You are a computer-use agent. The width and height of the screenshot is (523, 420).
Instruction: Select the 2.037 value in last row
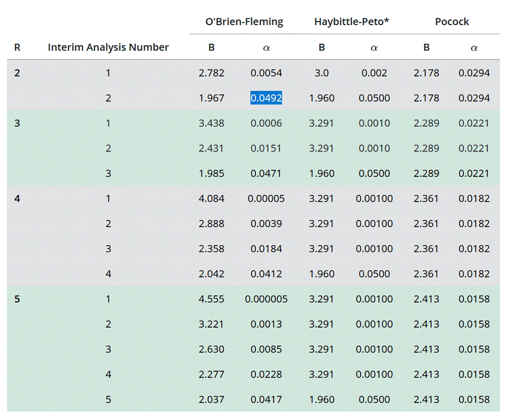211,400
